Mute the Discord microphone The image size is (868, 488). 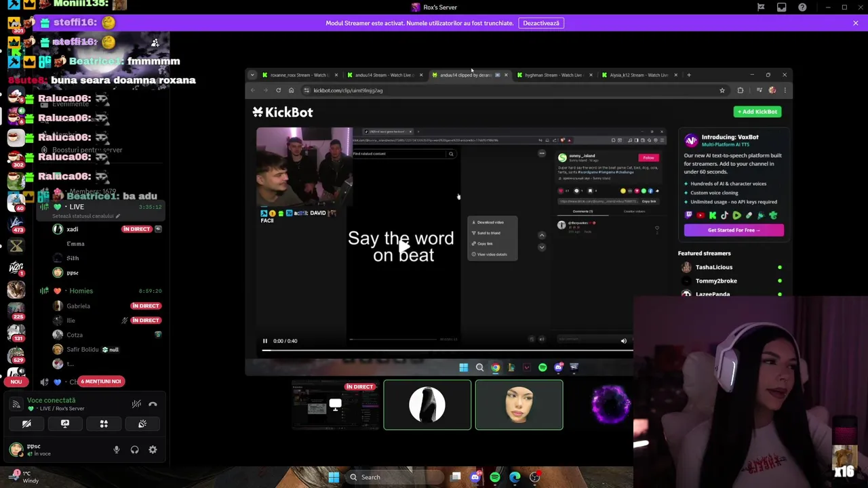coord(117,450)
